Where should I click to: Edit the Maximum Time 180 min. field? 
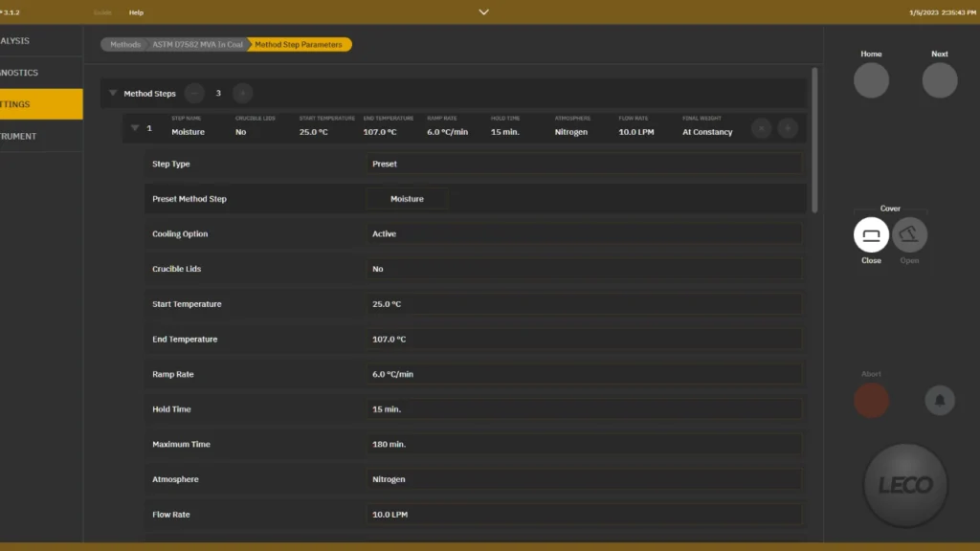pos(584,444)
